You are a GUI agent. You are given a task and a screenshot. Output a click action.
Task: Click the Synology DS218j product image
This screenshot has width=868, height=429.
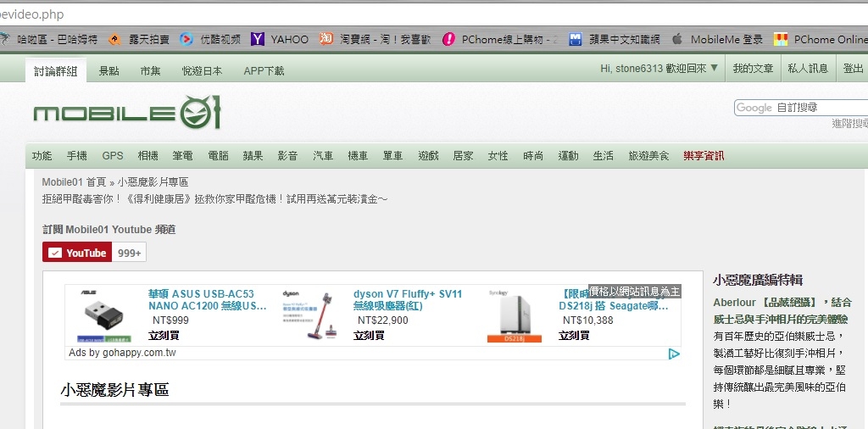[515, 315]
